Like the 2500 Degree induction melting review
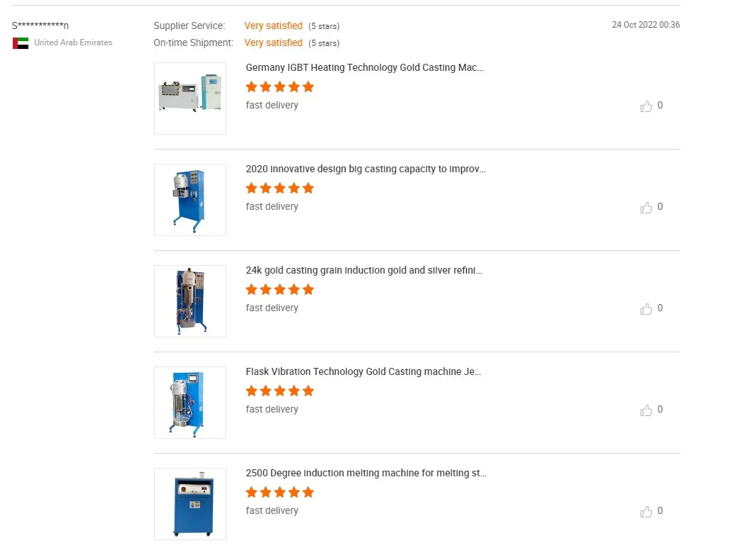 (646, 512)
